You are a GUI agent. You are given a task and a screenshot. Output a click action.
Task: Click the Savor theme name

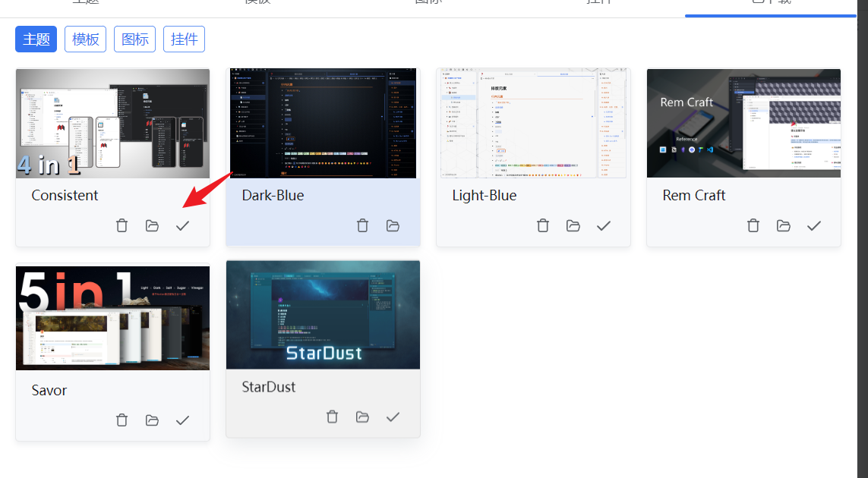pos(49,390)
